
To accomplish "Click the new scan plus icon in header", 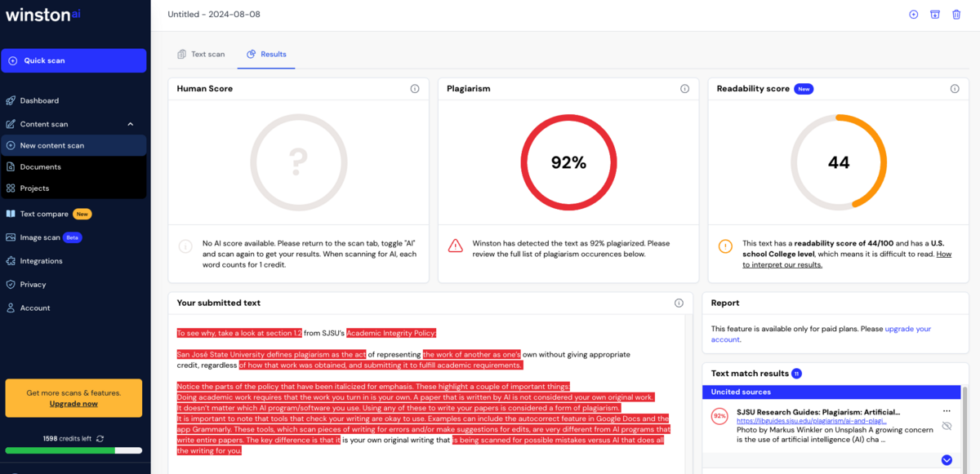I will [914, 15].
